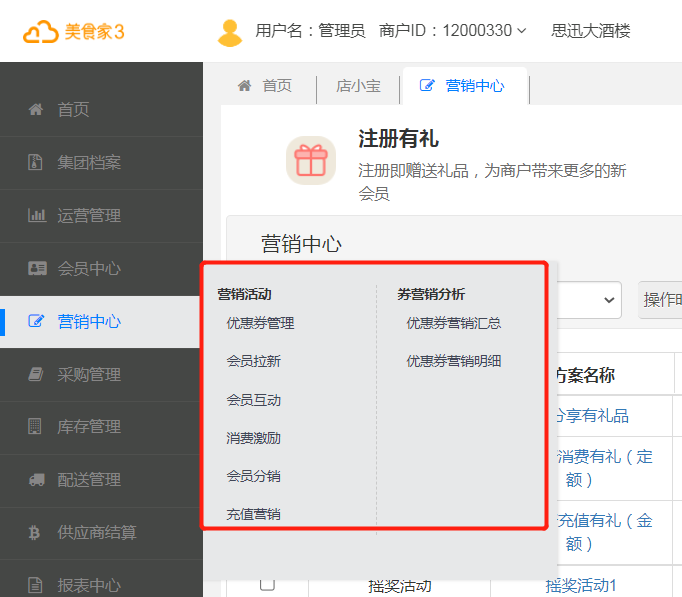Click the 集团档案 file icon
The image size is (682, 597).
[36, 162]
